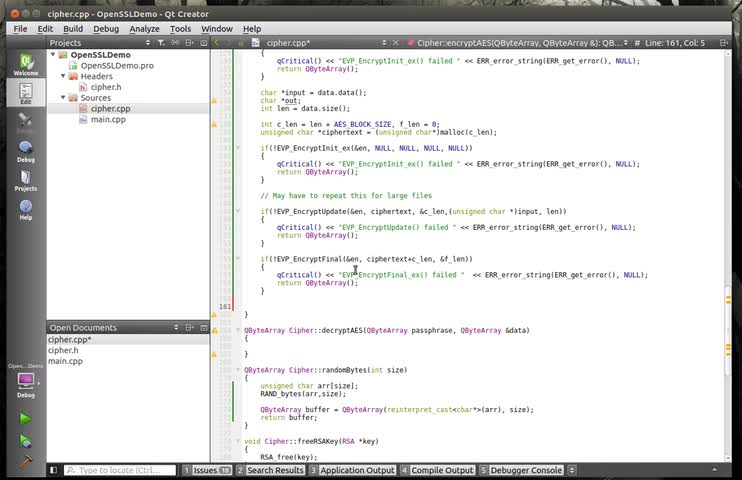742x480 pixels.
Task: Fold the EVP_EncryptUpdate if block
Action: [238, 211]
